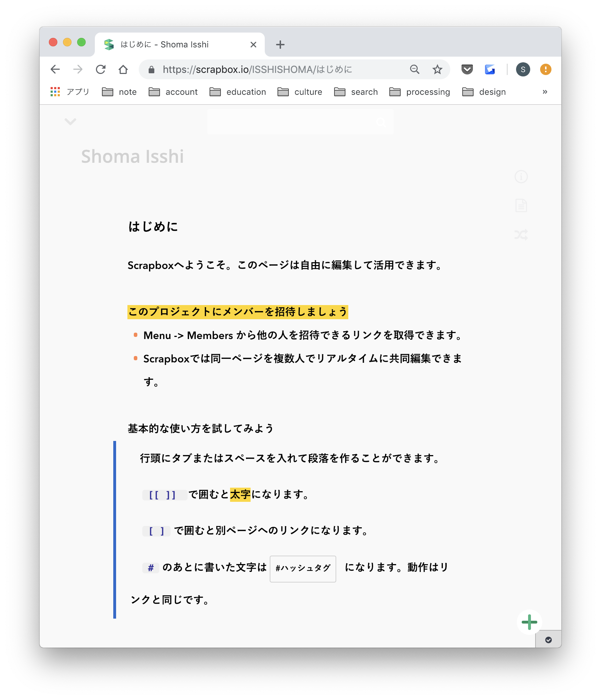Open the browser home page icon
The width and height of the screenshot is (601, 700).
click(123, 69)
